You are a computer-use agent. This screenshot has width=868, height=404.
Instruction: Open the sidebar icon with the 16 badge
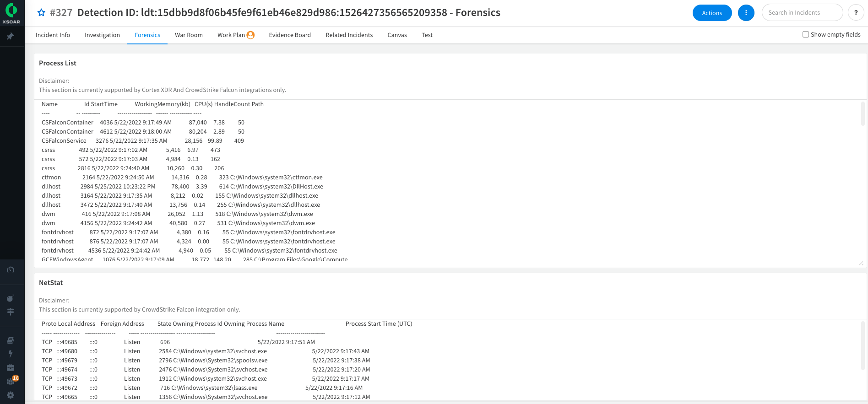(x=11, y=381)
